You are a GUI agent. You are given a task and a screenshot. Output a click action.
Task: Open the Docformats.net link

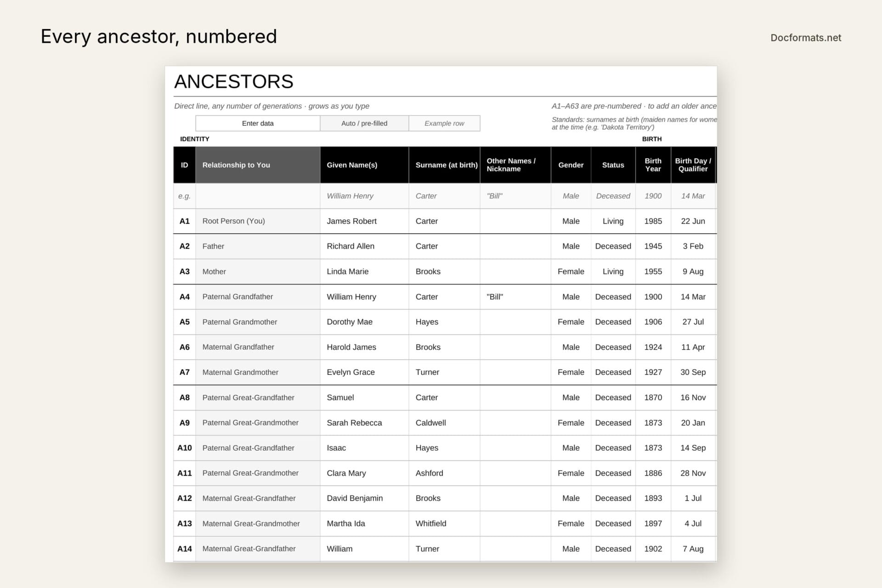coord(806,38)
